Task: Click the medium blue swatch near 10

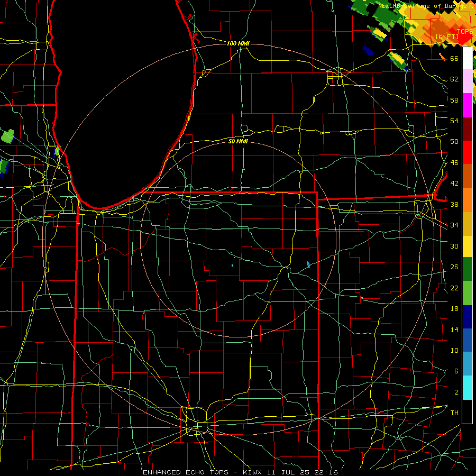Action: pos(467,340)
